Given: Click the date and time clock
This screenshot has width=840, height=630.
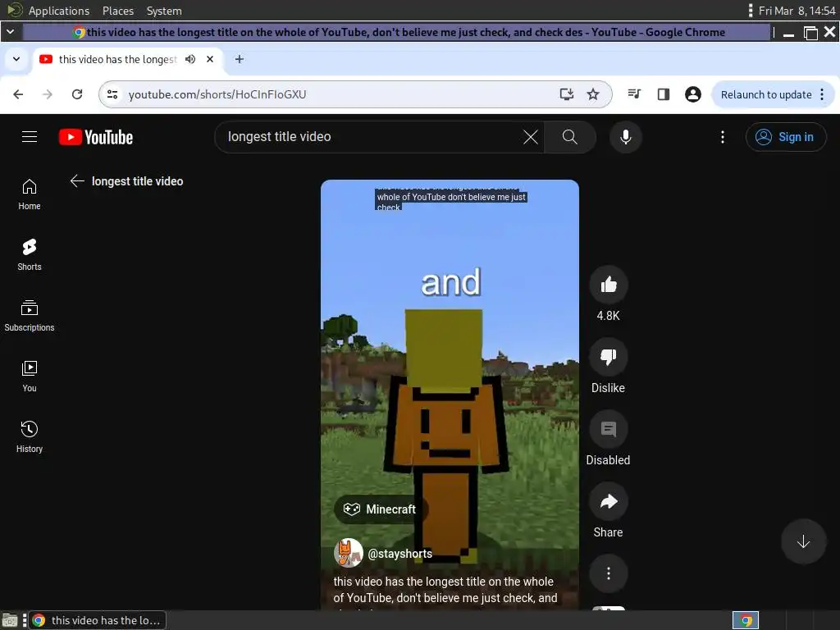Looking at the screenshot, I should click(x=797, y=11).
